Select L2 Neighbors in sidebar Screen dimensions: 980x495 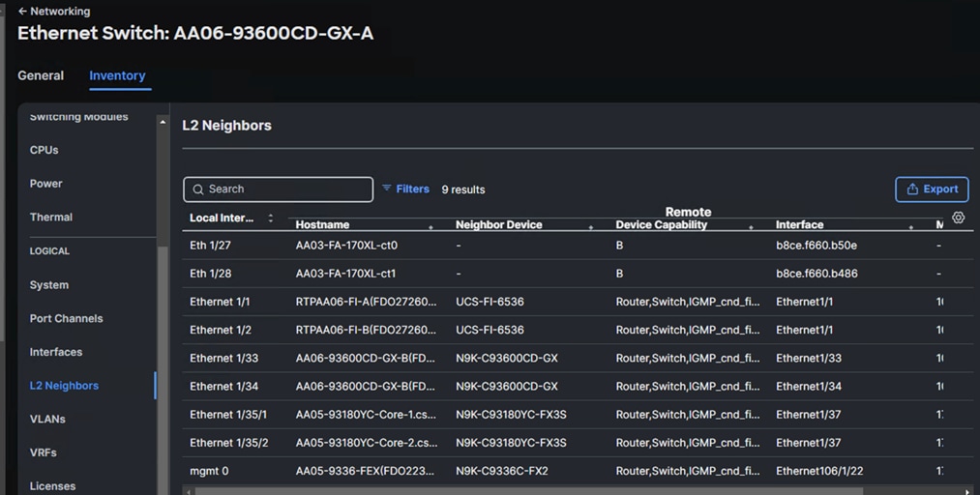[x=64, y=386]
